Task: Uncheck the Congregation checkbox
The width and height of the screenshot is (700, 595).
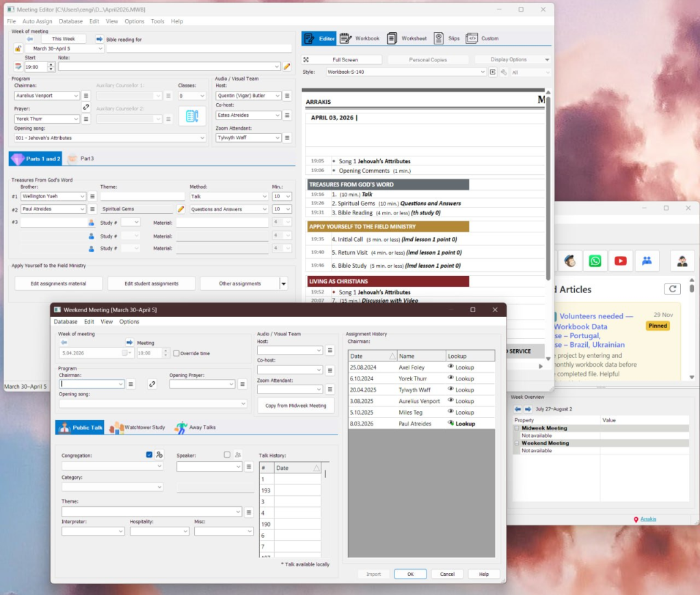Action: pyautogui.click(x=149, y=455)
